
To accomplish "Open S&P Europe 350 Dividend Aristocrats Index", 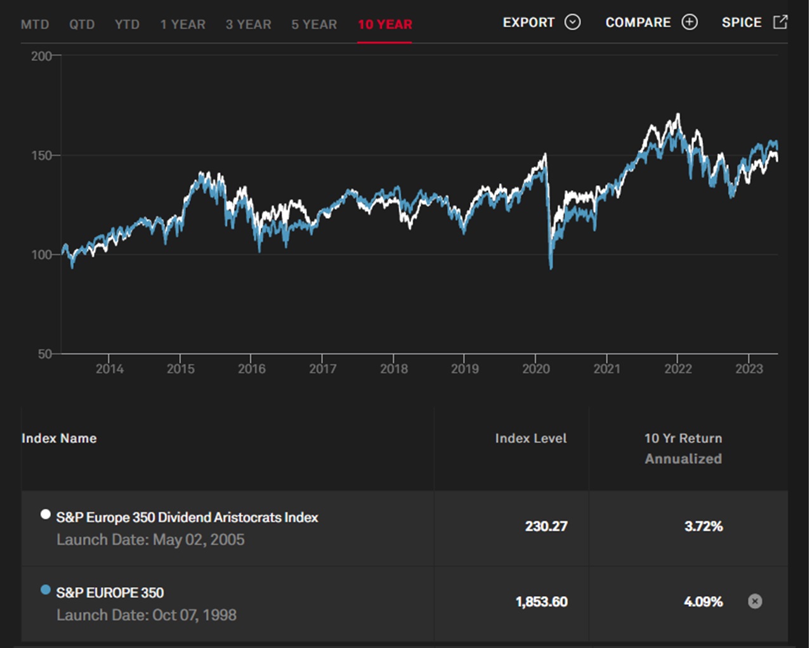I will [187, 517].
